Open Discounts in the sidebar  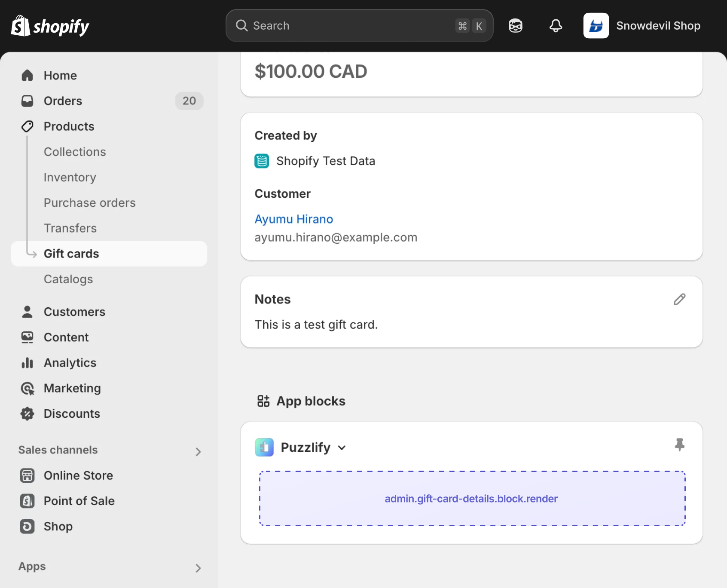109,414
